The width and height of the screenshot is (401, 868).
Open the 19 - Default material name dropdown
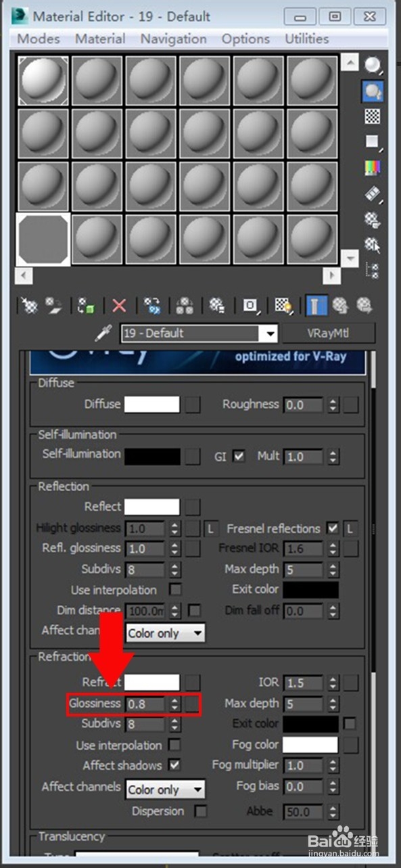pyautogui.click(x=270, y=334)
